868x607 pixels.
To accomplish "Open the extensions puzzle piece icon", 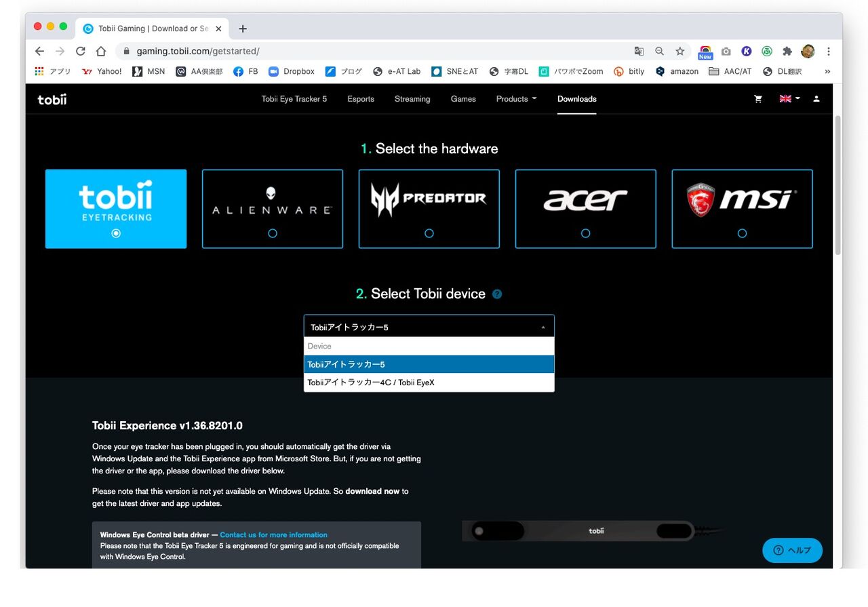I will pos(787,51).
